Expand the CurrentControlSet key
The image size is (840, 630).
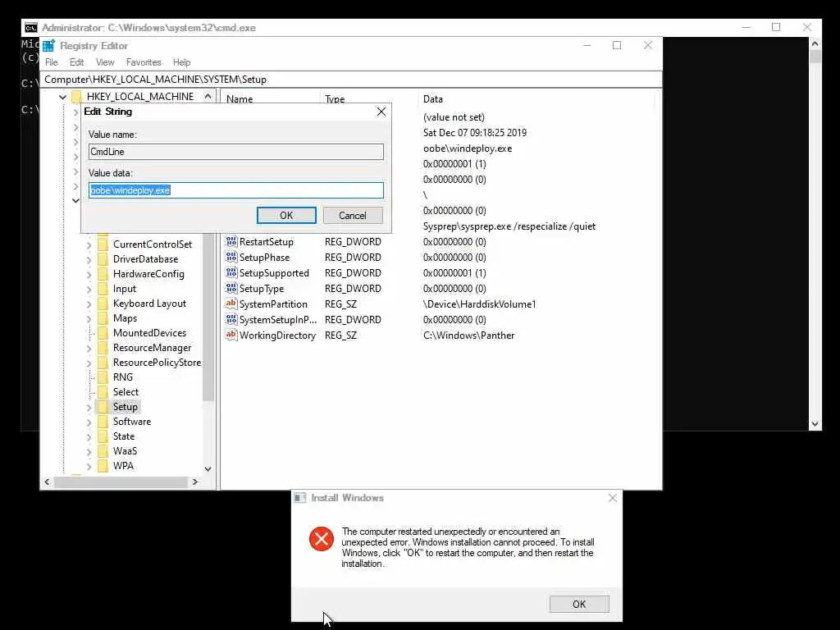click(x=89, y=244)
